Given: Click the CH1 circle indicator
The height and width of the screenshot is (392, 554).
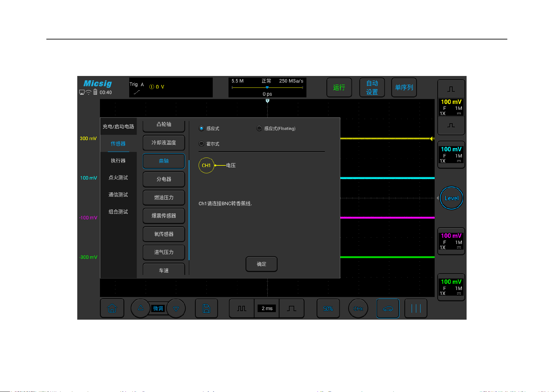Looking at the screenshot, I should (x=206, y=165).
